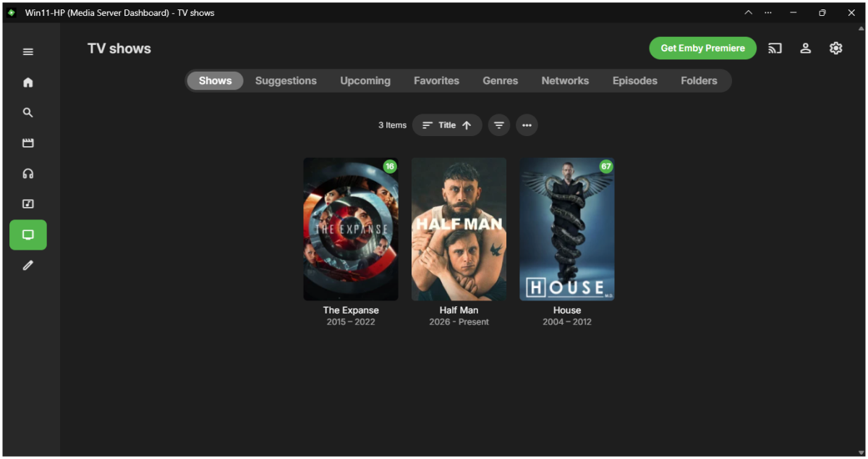868x459 pixels.
Task: Click Half Man title link
Action: pos(459,310)
